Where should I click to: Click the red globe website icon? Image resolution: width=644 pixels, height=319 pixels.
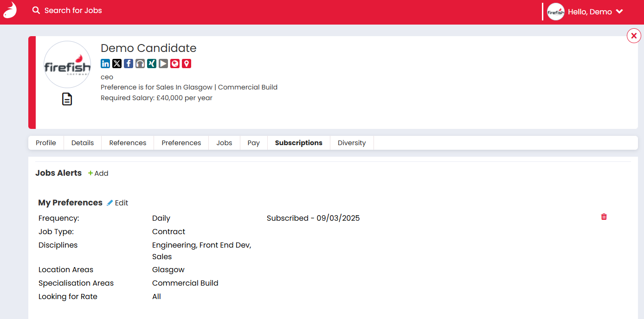click(x=175, y=64)
